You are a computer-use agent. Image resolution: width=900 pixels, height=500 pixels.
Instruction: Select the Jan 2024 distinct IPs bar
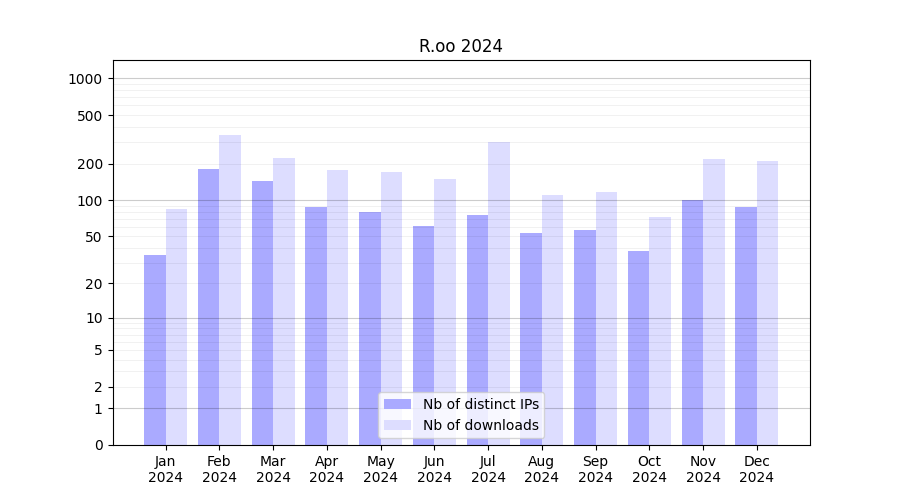coord(155,350)
